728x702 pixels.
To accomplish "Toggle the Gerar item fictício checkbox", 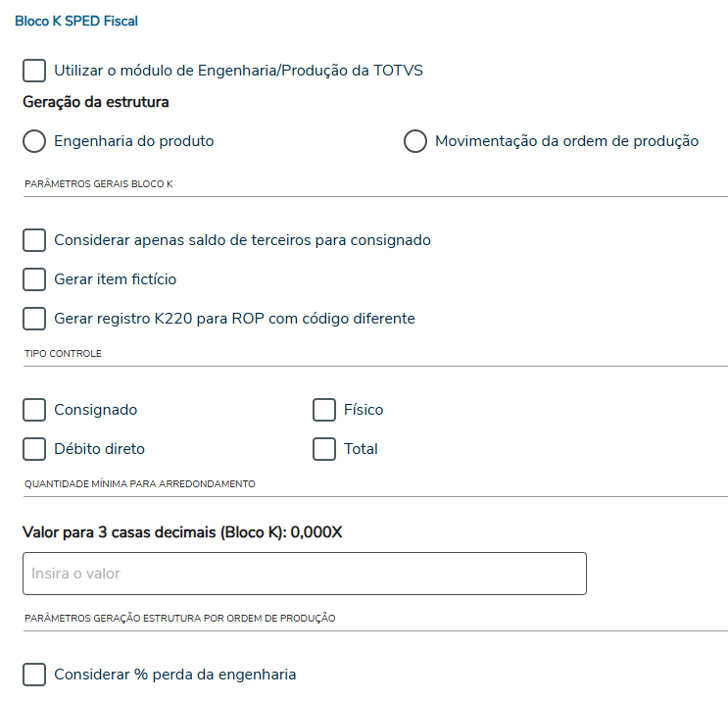I will pos(34,279).
